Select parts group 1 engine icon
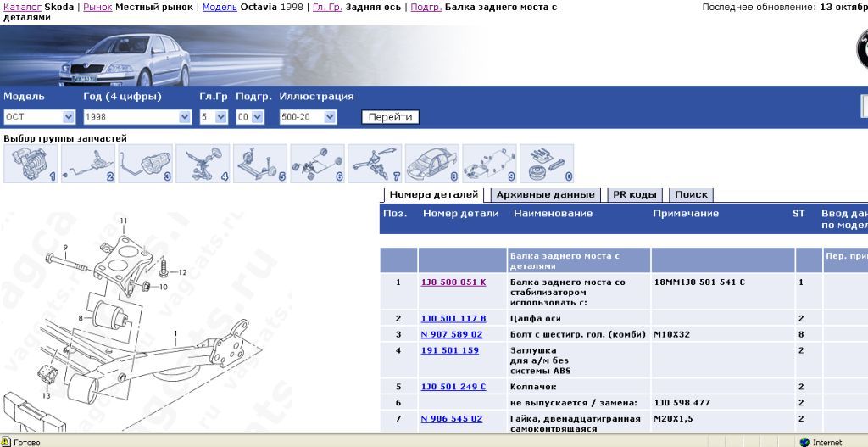 [31, 164]
